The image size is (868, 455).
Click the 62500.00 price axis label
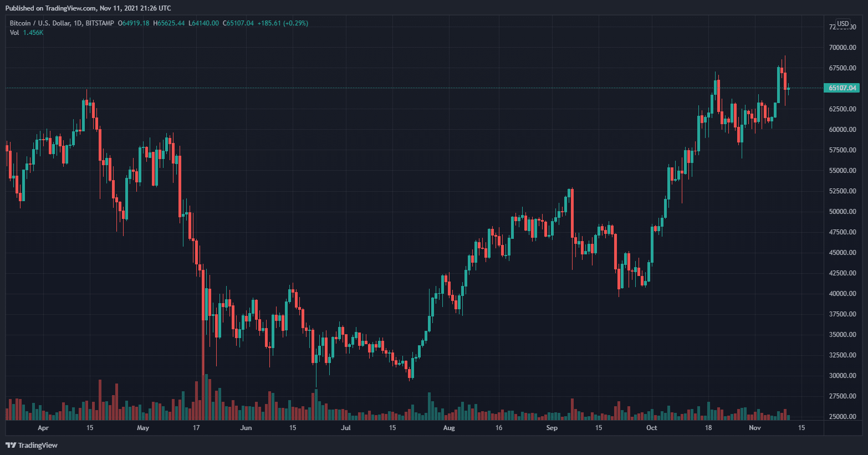pyautogui.click(x=843, y=109)
